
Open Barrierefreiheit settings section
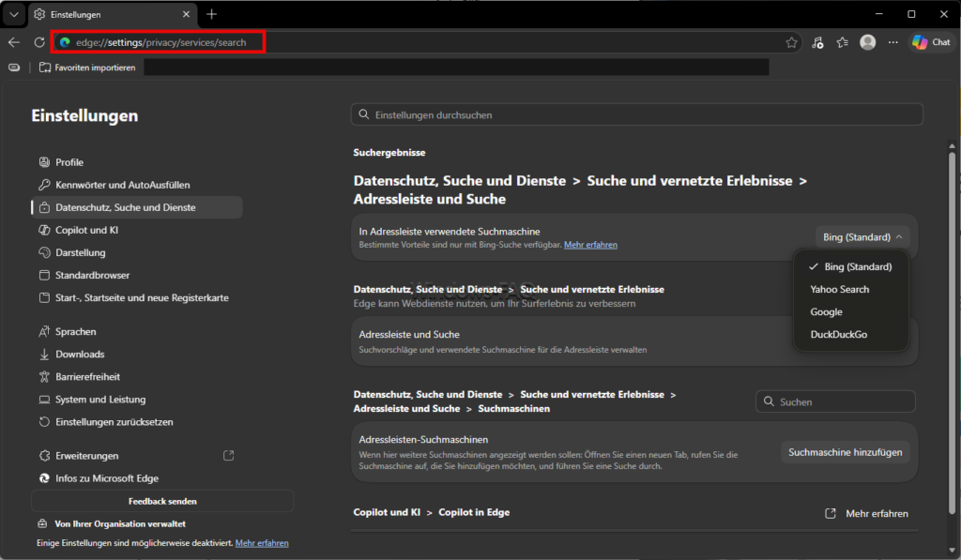(137, 377)
